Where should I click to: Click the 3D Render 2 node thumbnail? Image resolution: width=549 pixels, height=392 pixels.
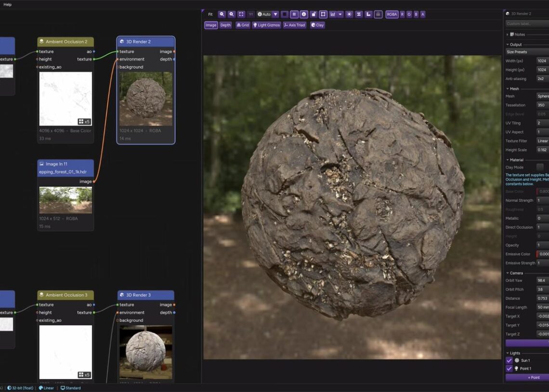(x=145, y=99)
